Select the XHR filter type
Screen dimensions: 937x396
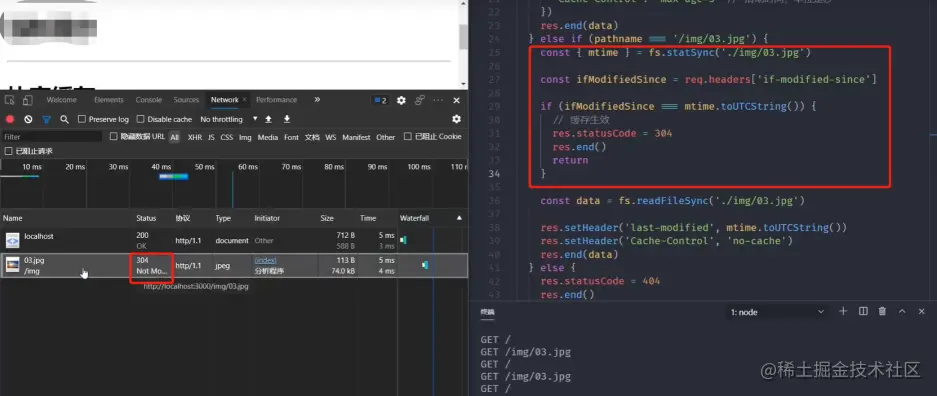pyautogui.click(x=195, y=137)
